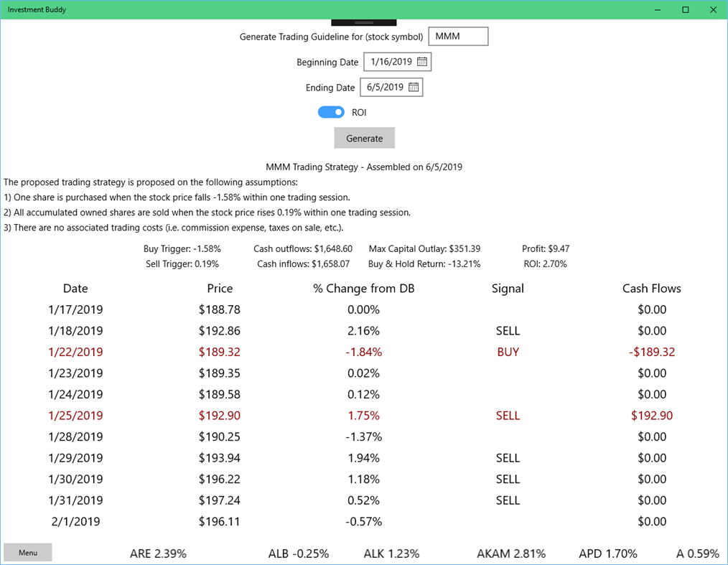Image resolution: width=728 pixels, height=565 pixels.
Task: Click the ROI label beside the toggle
Action: pyautogui.click(x=359, y=112)
